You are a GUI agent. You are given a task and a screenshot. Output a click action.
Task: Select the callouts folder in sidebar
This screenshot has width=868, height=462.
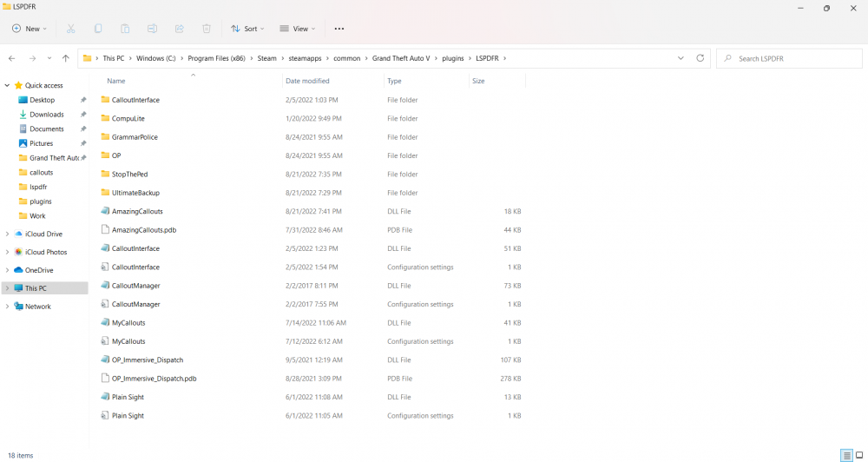(x=42, y=172)
